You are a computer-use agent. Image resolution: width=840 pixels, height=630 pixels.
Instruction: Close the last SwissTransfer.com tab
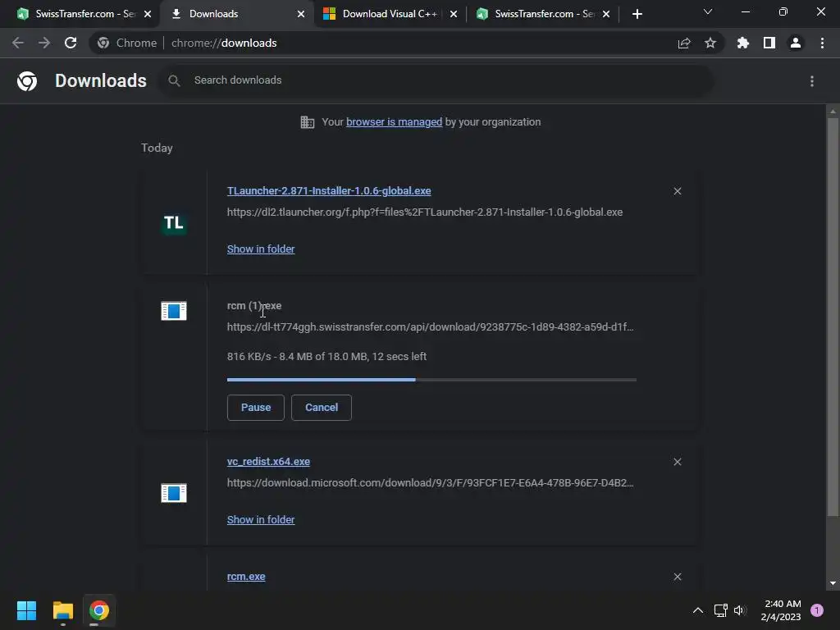pyautogui.click(x=606, y=14)
